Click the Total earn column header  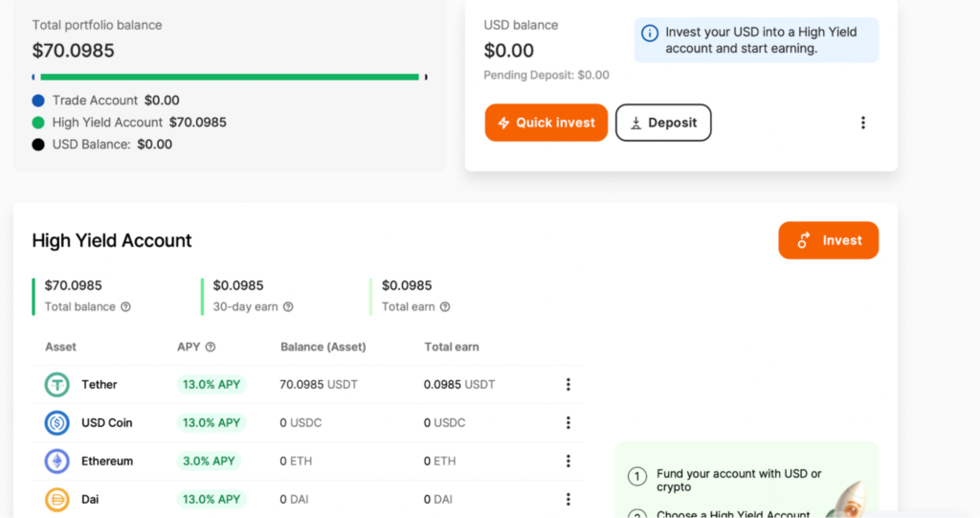(452, 347)
